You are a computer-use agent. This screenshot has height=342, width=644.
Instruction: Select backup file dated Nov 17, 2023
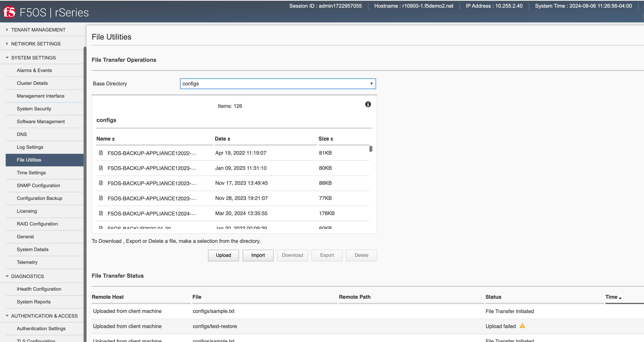233,183
